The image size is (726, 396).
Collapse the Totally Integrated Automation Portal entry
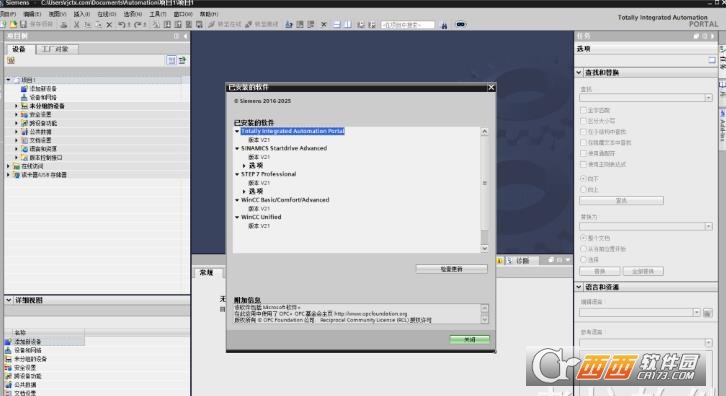(x=237, y=132)
